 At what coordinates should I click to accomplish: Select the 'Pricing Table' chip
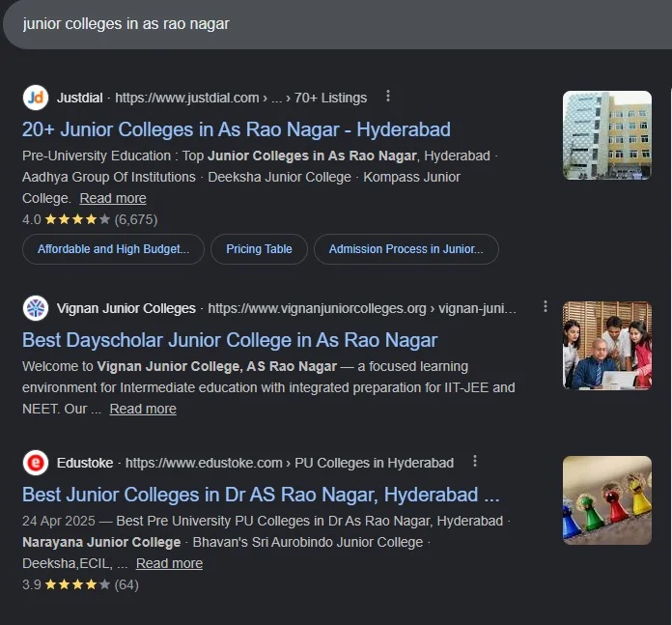pyautogui.click(x=259, y=249)
